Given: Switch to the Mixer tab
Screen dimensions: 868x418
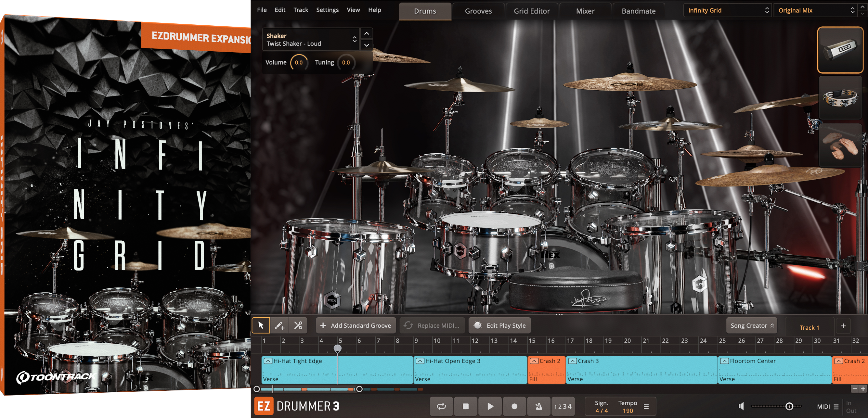Looking at the screenshot, I should (585, 11).
